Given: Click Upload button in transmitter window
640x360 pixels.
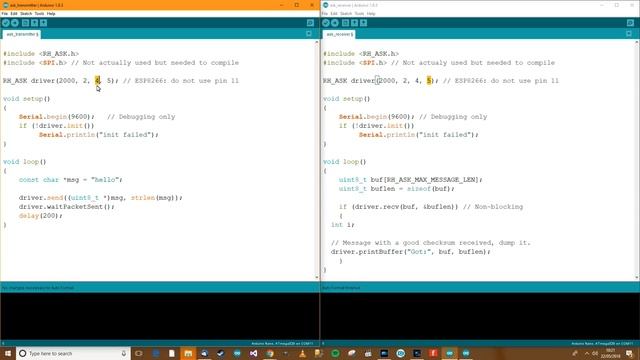Looking at the screenshot, I should (x=15, y=23).
